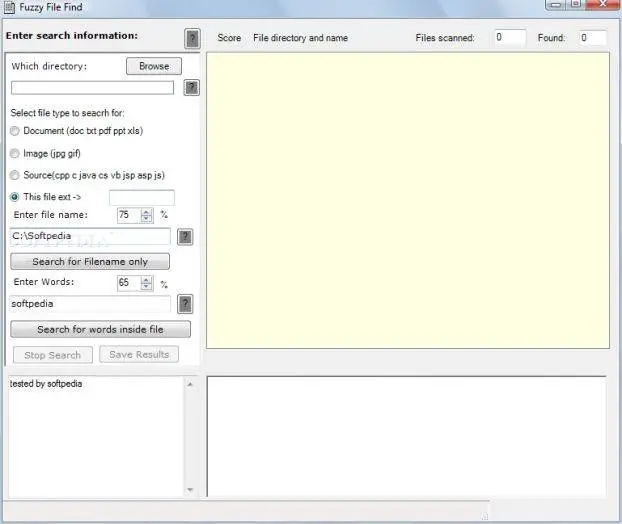
Task: Focus file name field containing C:\Softpedia
Action: point(90,236)
